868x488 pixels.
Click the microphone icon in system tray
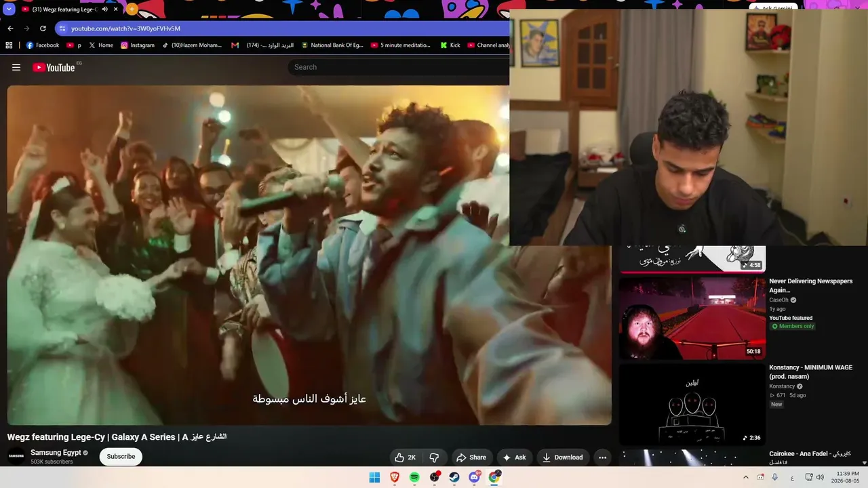[774, 477]
